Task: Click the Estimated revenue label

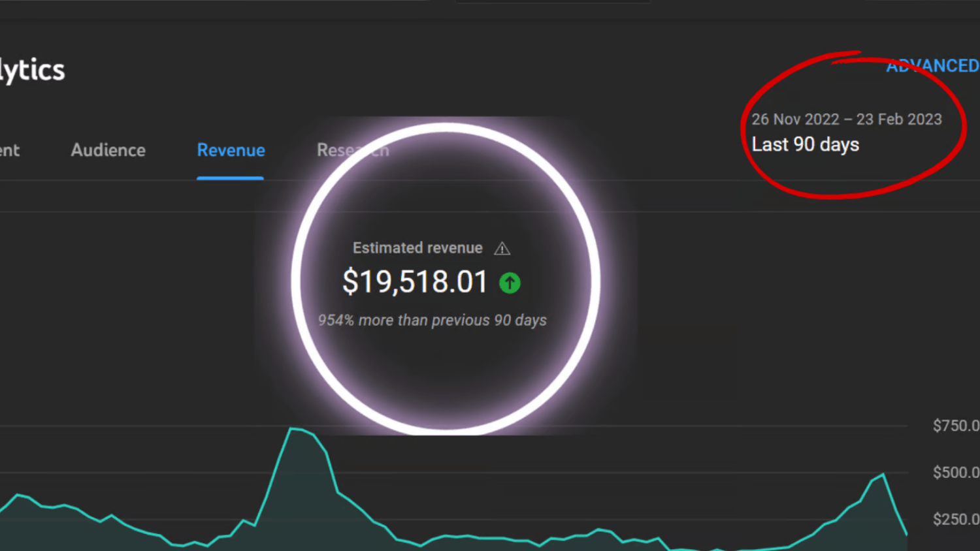Action: [x=417, y=248]
